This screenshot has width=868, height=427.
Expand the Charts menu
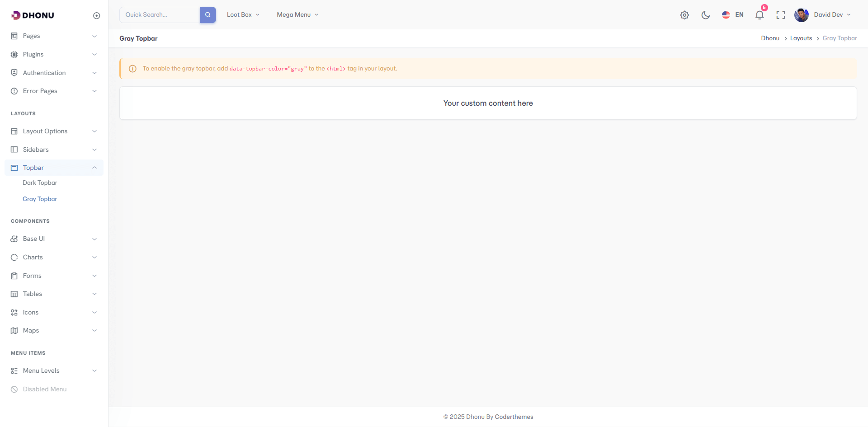(54, 257)
